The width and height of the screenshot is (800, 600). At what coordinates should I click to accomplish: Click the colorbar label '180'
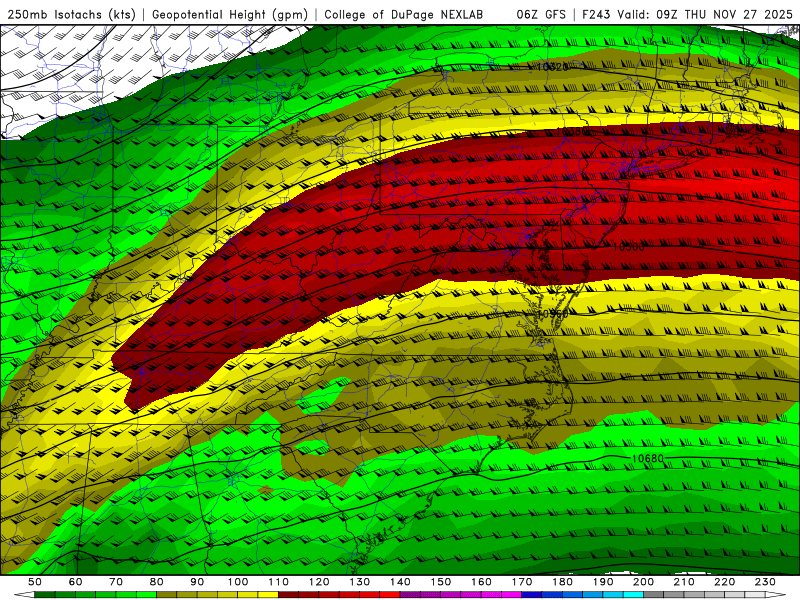[562, 582]
